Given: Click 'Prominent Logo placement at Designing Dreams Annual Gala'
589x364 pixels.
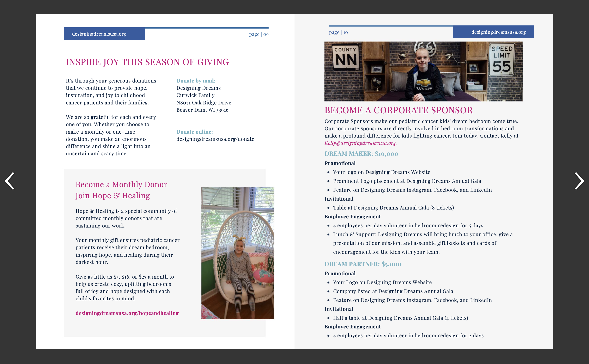Looking at the screenshot, I should point(407,181).
